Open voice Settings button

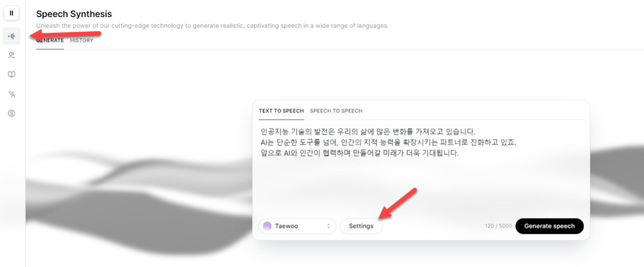click(x=361, y=226)
